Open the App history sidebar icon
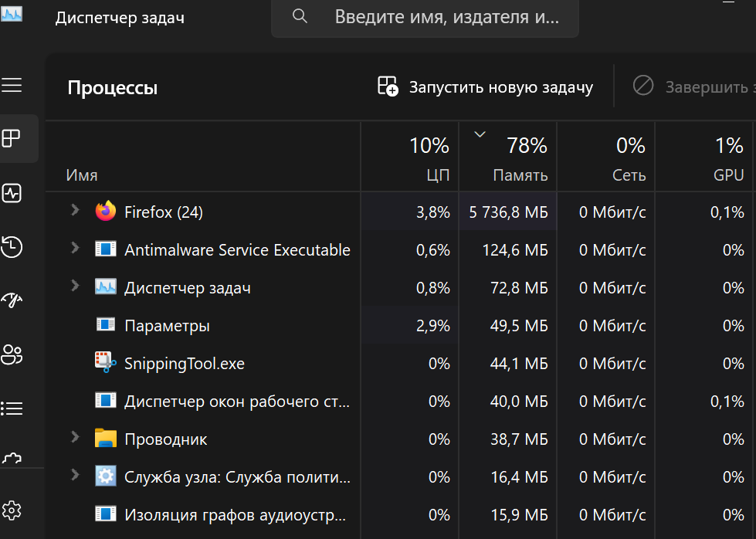This screenshot has height=539, width=756. point(12,247)
